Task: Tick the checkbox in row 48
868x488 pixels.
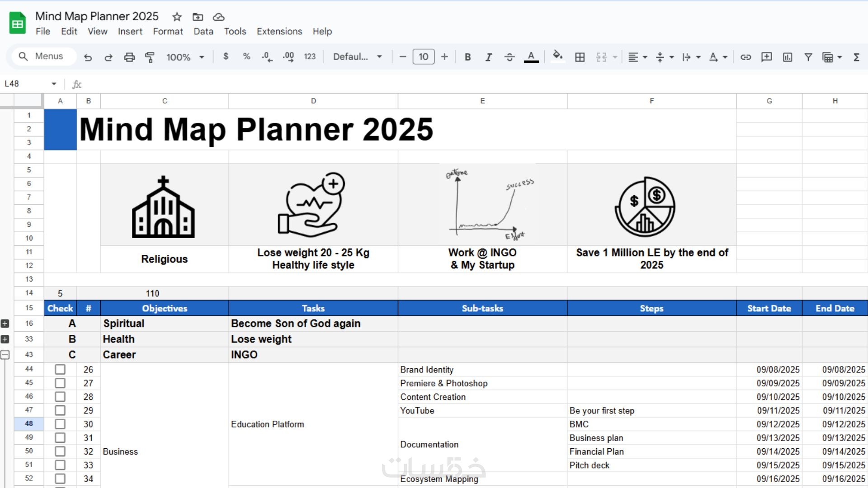Action: 60,424
